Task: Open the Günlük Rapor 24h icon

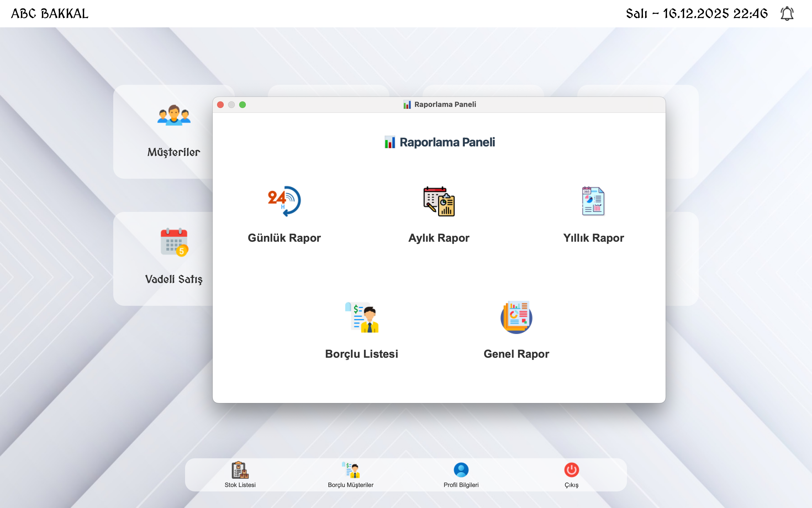Action: [x=284, y=201]
